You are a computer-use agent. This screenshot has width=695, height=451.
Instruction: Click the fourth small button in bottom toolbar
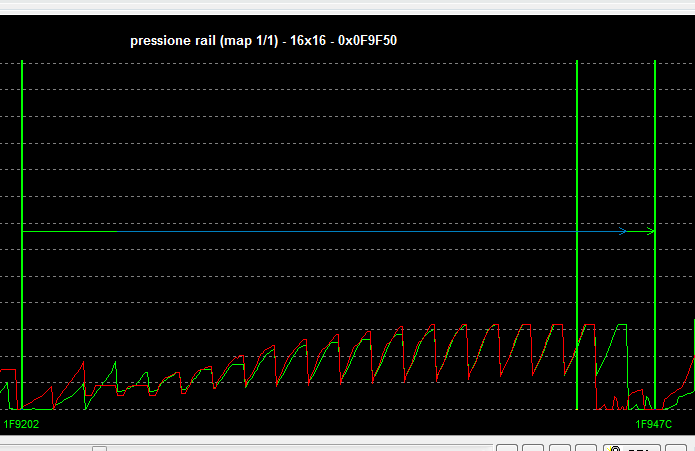tap(585, 446)
